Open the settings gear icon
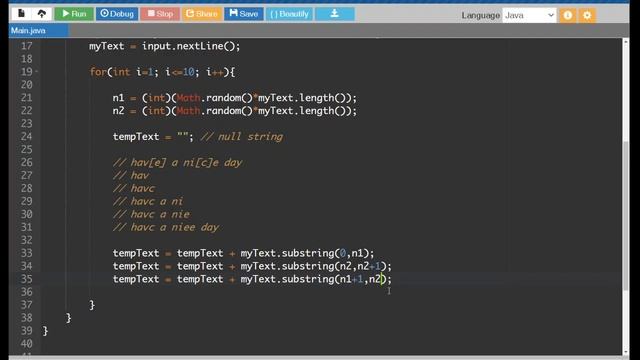Screen dimensions: 640x360 click(587, 16)
